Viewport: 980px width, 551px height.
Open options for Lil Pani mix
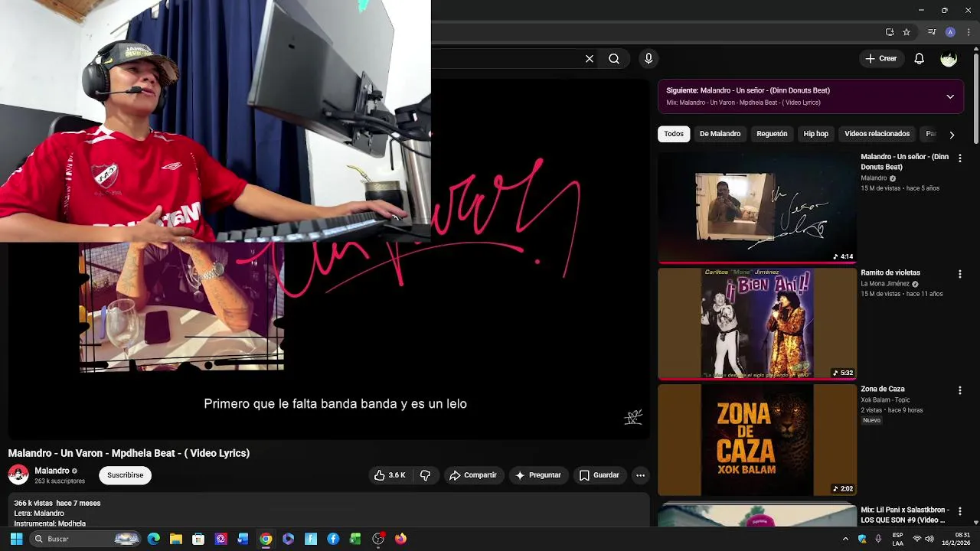click(960, 511)
